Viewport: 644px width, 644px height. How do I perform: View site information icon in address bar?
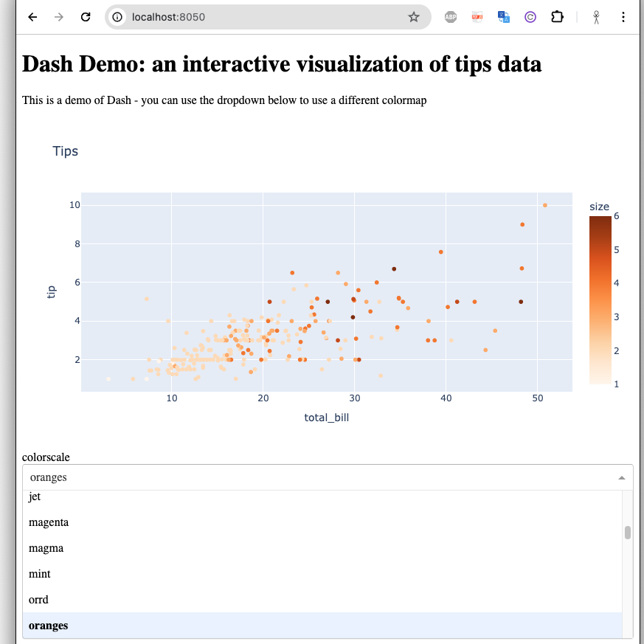coord(118,17)
